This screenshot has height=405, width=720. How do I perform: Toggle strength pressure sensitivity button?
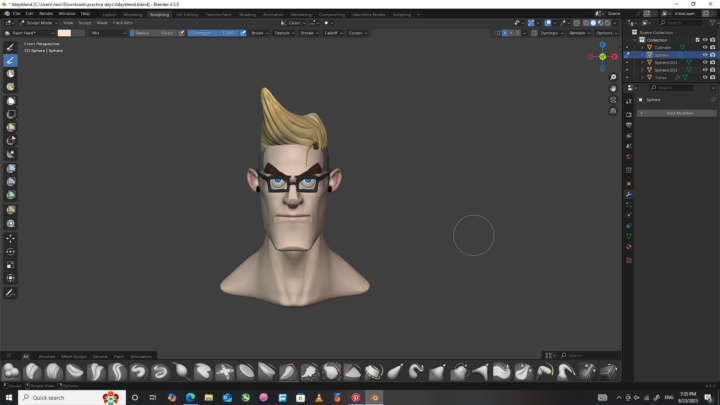tap(243, 33)
